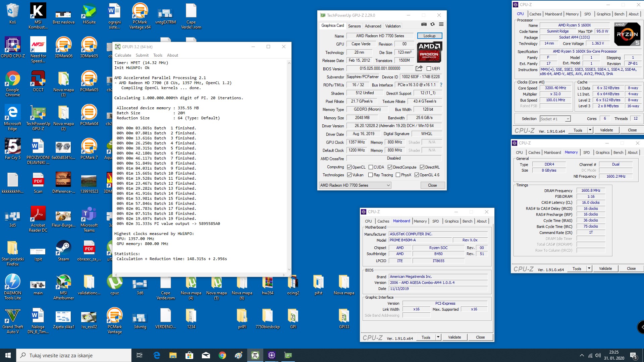Open Need for Speed desktop icon

click(38, 50)
